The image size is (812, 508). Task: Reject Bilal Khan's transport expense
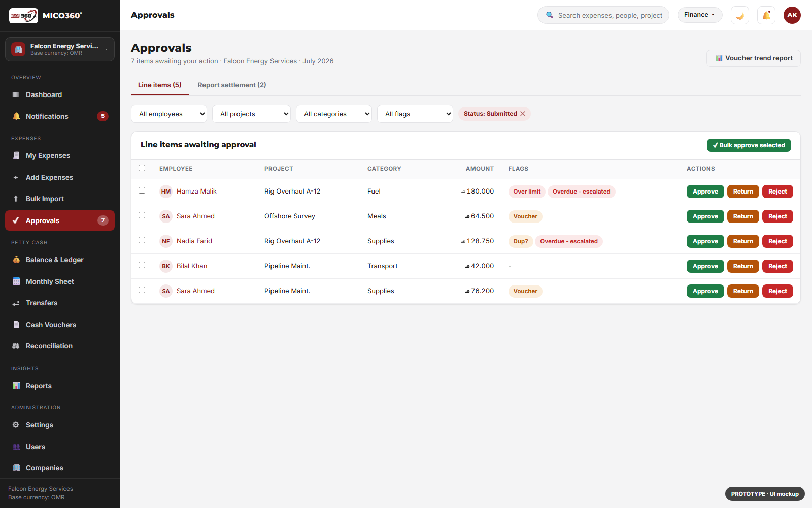point(777,266)
